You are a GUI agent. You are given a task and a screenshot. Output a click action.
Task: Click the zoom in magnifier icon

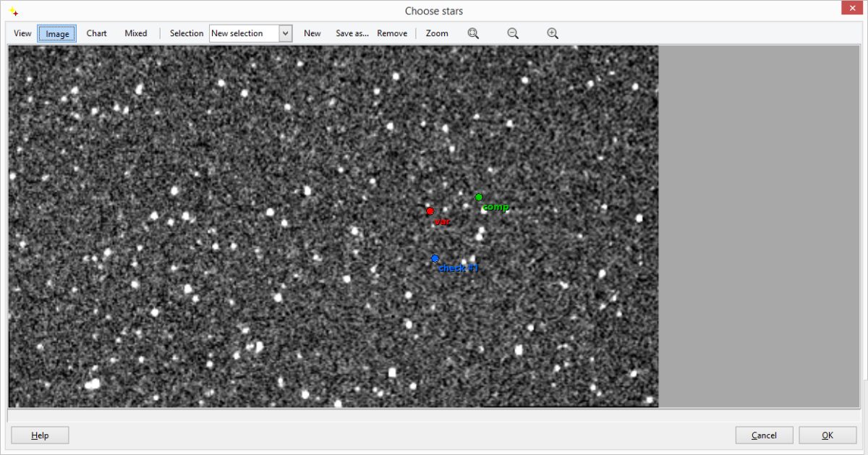553,33
